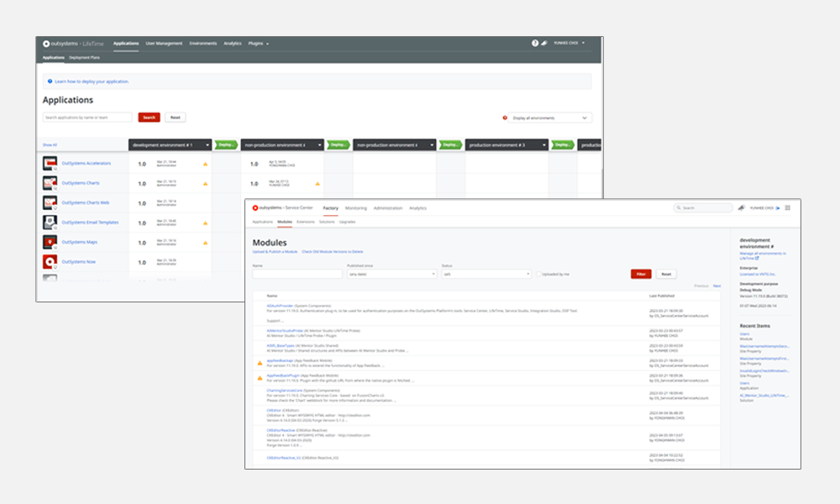Screen dimensions: 840x504
Task: Click the OutSystems logo in the LifeTime window
Action: [46, 44]
